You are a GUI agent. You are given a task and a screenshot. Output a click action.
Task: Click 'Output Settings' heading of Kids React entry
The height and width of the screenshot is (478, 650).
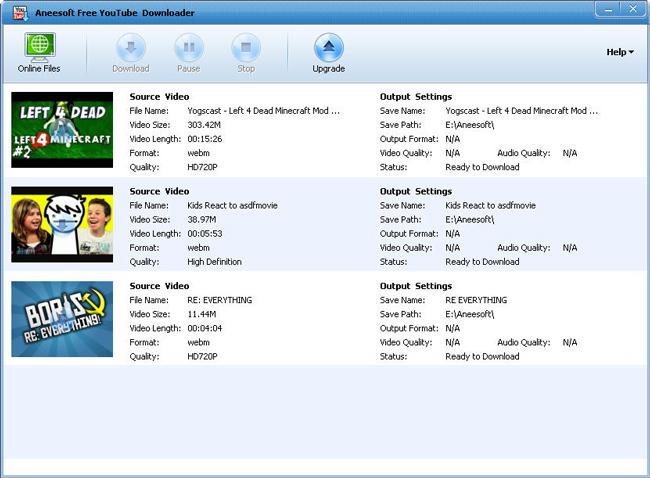[416, 191]
